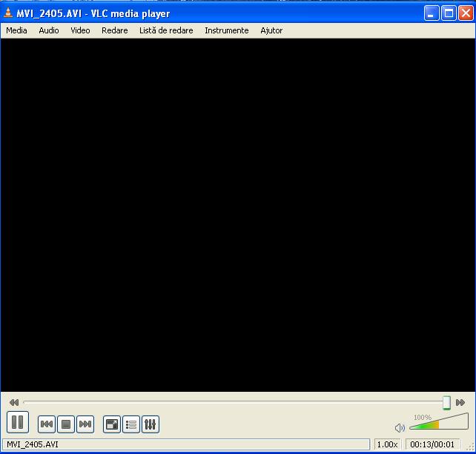This screenshot has width=476, height=454.
Task: Minimize the VLC window
Action: (432, 13)
